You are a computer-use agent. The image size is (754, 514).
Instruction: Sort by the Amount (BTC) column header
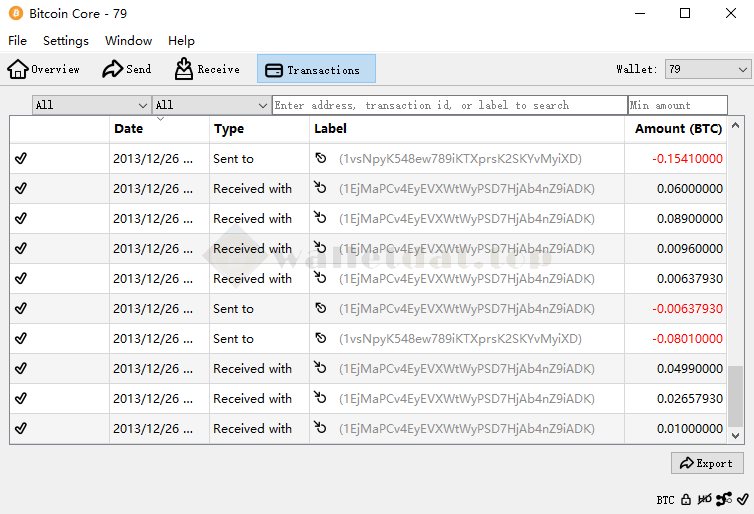click(x=678, y=129)
